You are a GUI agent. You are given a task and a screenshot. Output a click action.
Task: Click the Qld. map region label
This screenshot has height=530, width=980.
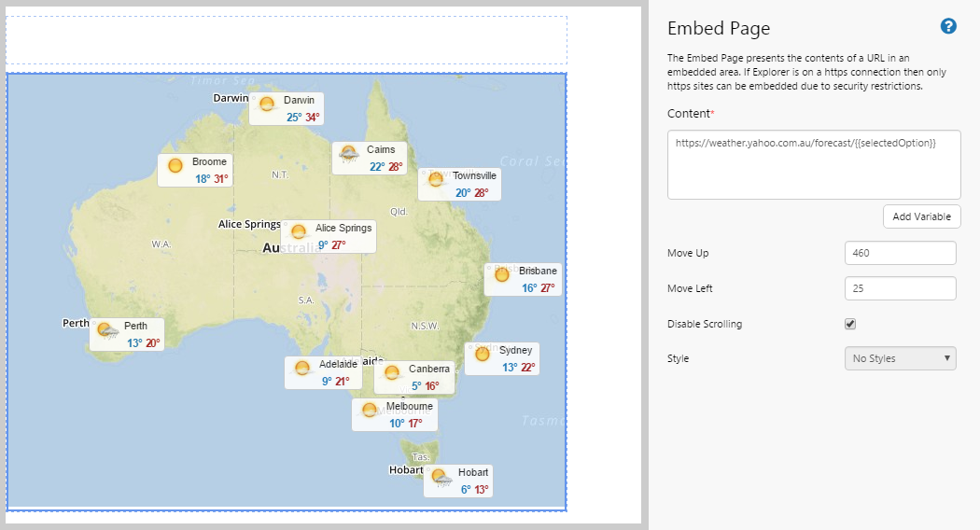(399, 211)
